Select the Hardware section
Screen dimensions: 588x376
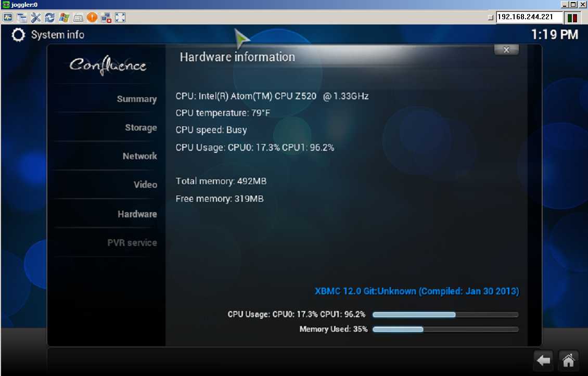[x=137, y=214]
